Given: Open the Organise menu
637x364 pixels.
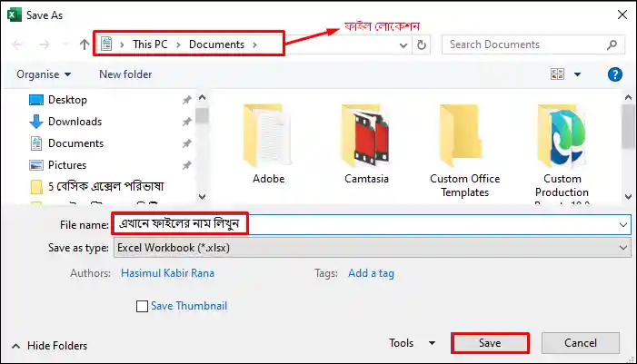Looking at the screenshot, I should [x=44, y=74].
